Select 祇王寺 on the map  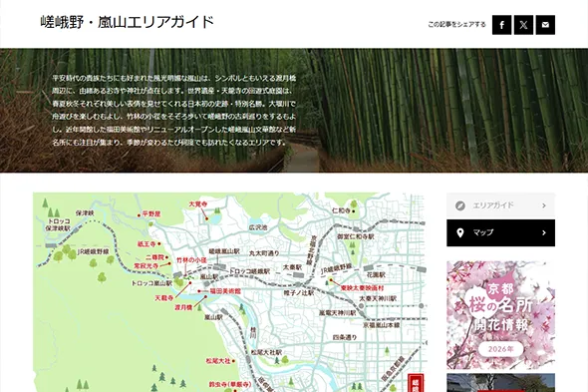pyautogui.click(x=147, y=244)
